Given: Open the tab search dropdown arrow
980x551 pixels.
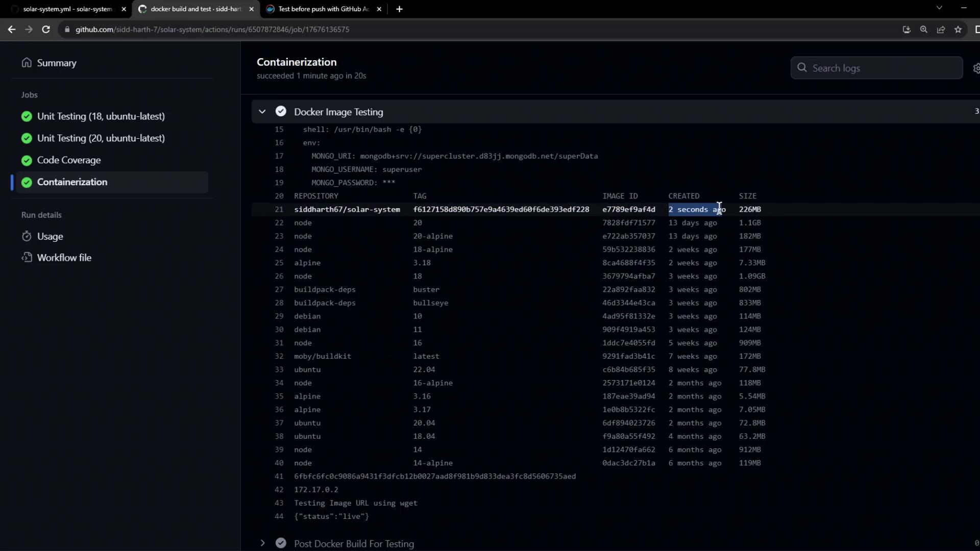Looking at the screenshot, I should pos(939,8).
